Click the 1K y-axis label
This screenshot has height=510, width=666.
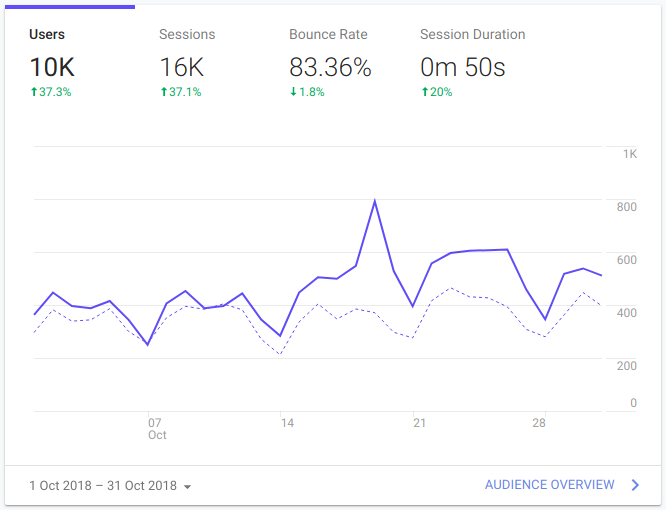630,154
